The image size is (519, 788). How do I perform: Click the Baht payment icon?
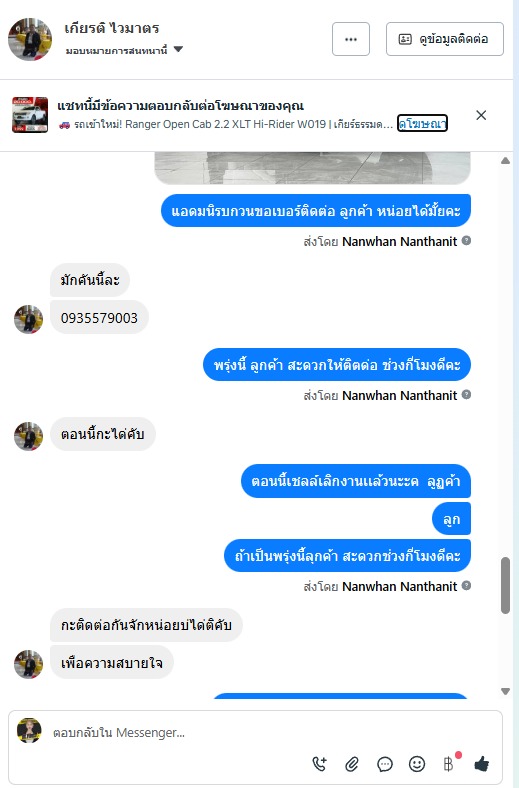click(449, 764)
